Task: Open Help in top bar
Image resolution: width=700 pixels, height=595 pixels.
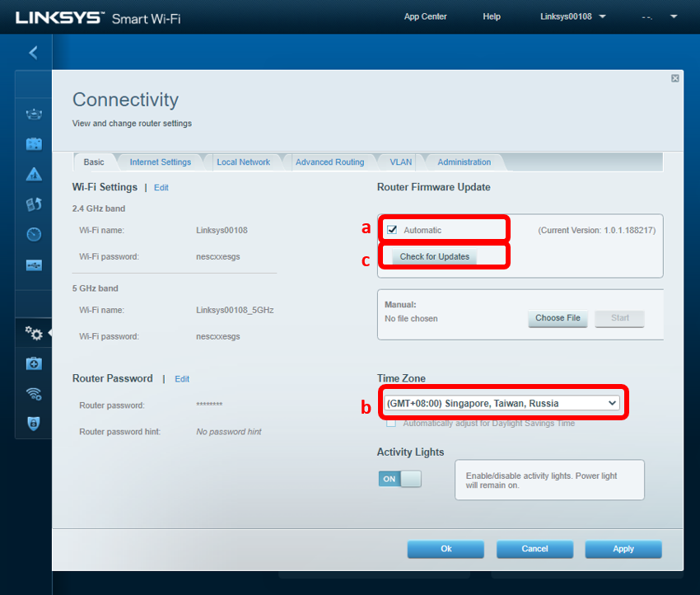Action: 492,16
